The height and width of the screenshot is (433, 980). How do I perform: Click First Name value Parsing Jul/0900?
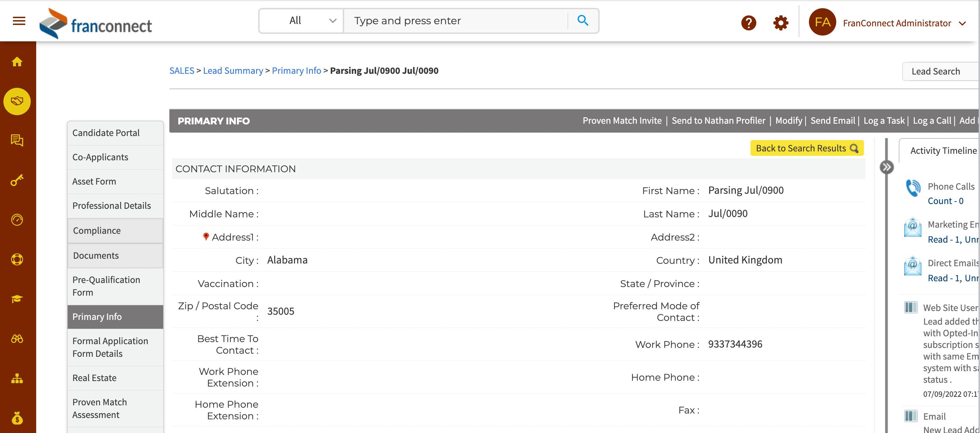click(x=746, y=190)
